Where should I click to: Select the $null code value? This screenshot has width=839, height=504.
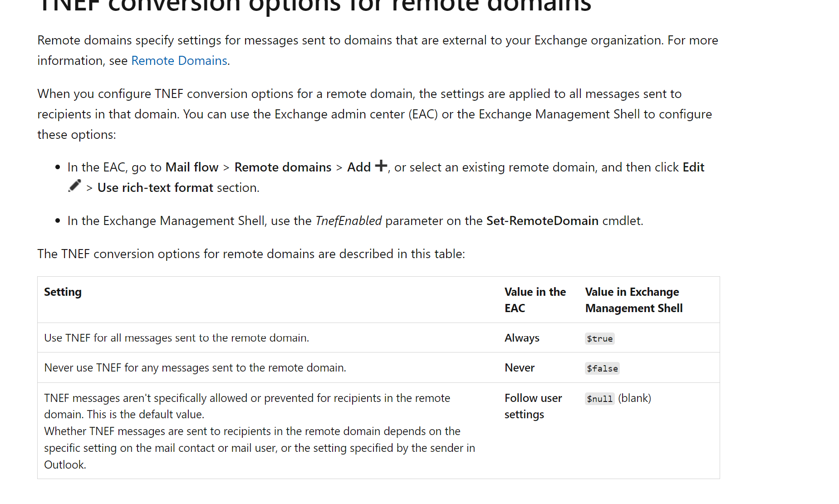(x=599, y=399)
